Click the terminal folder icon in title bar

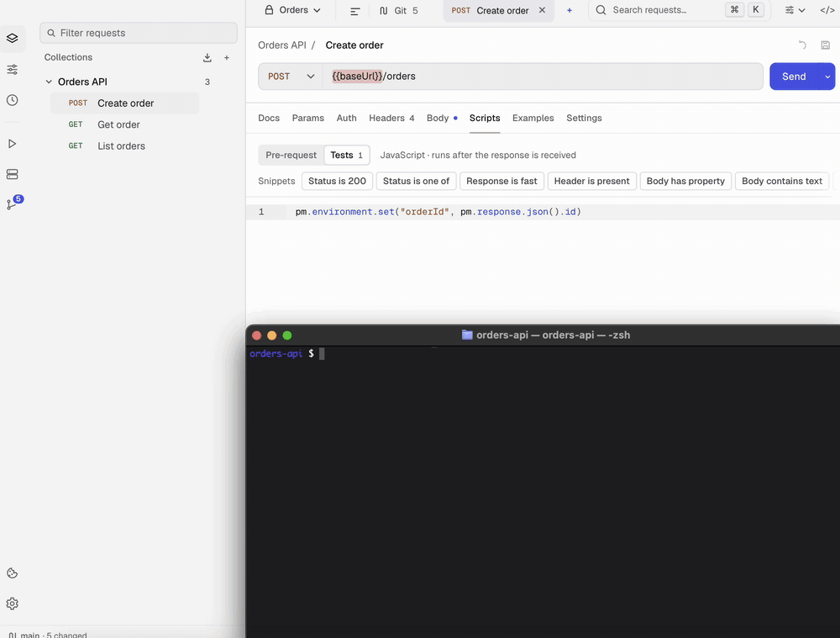(467, 335)
